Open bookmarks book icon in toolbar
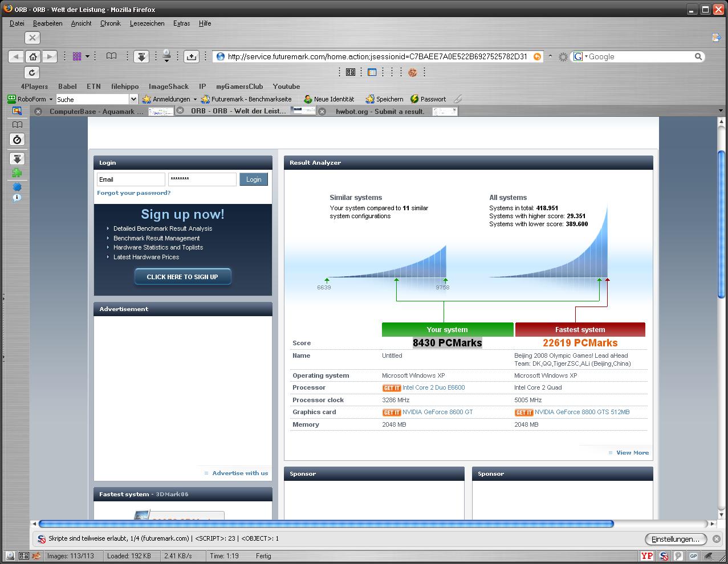This screenshot has width=728, height=564. pyautogui.click(x=112, y=56)
